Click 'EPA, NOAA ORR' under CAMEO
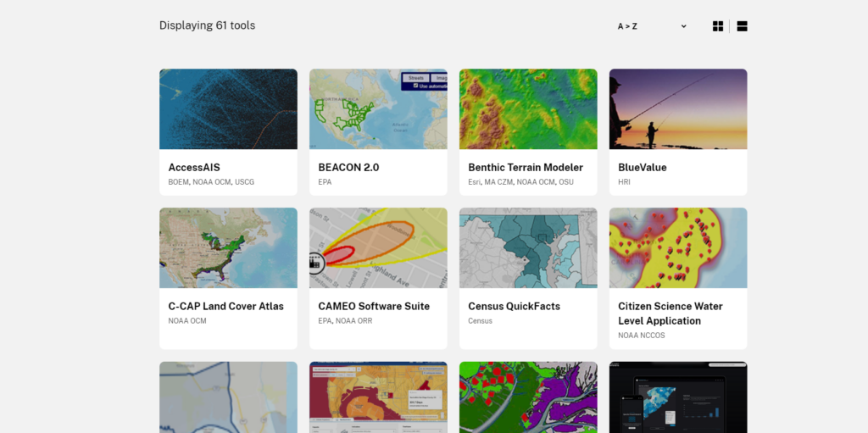Screen dimensions: 868x433 click(345, 321)
